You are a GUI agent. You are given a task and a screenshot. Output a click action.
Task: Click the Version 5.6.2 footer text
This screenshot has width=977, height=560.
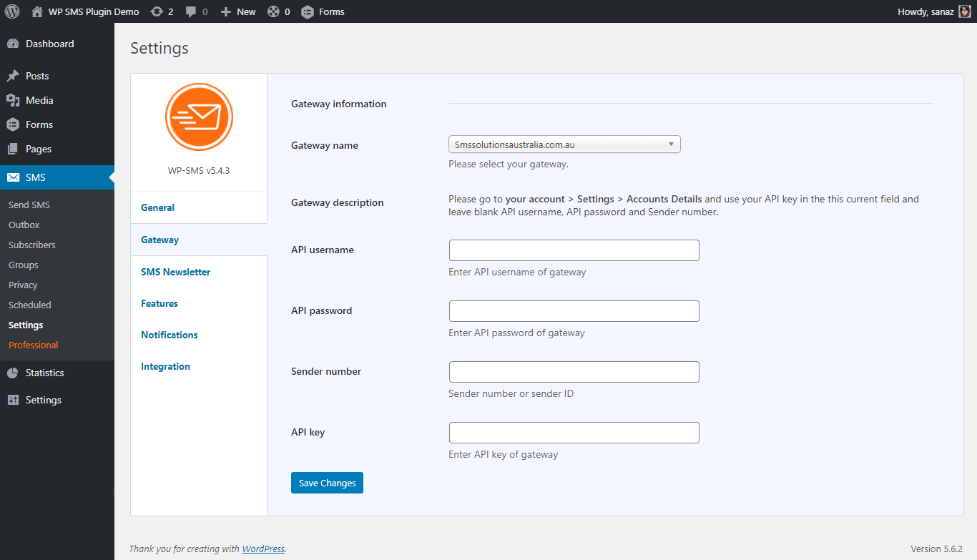tap(936, 549)
